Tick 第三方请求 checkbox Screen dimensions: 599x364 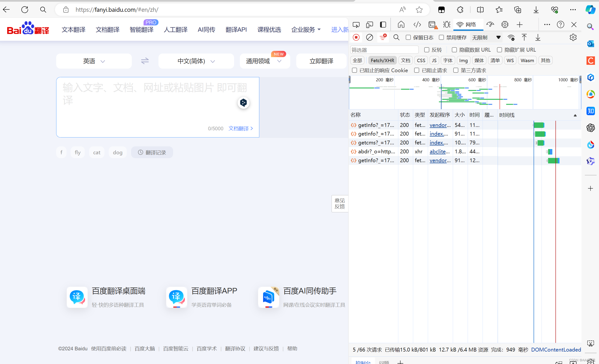[x=456, y=70]
